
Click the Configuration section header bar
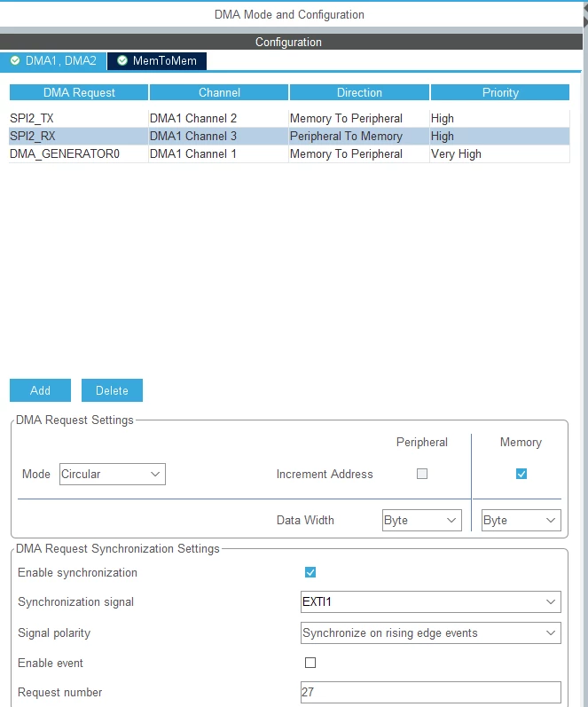click(291, 42)
